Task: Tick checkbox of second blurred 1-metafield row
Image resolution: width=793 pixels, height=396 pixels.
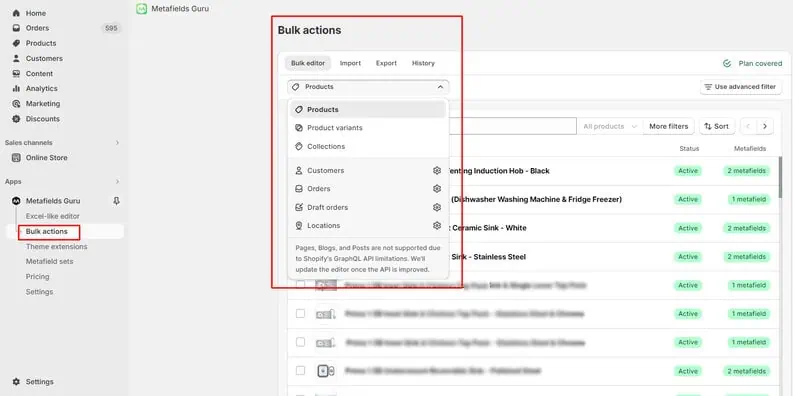Action: (x=300, y=314)
